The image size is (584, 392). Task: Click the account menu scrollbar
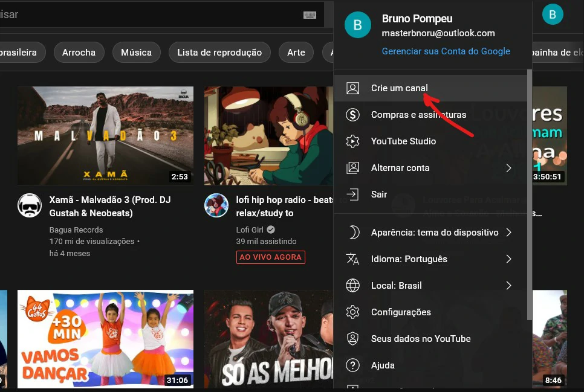(x=529, y=194)
